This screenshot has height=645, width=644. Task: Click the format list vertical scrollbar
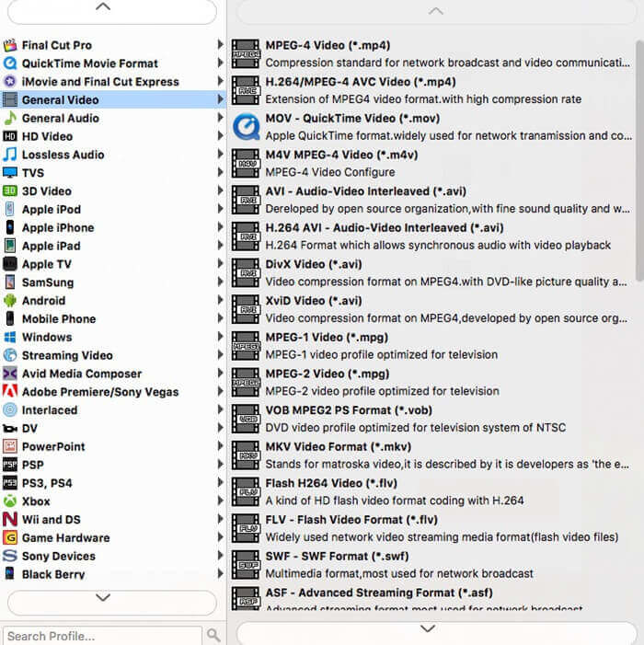(639, 160)
